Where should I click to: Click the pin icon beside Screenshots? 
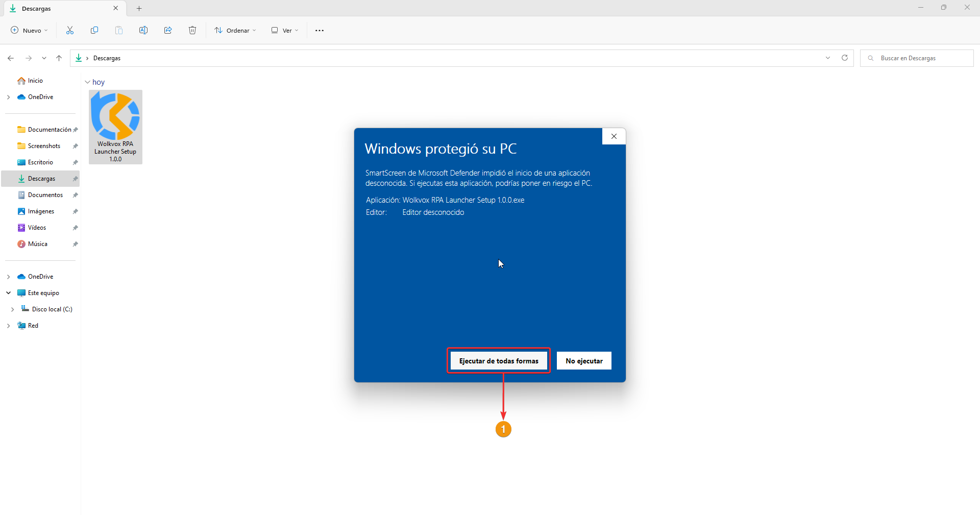click(x=76, y=146)
